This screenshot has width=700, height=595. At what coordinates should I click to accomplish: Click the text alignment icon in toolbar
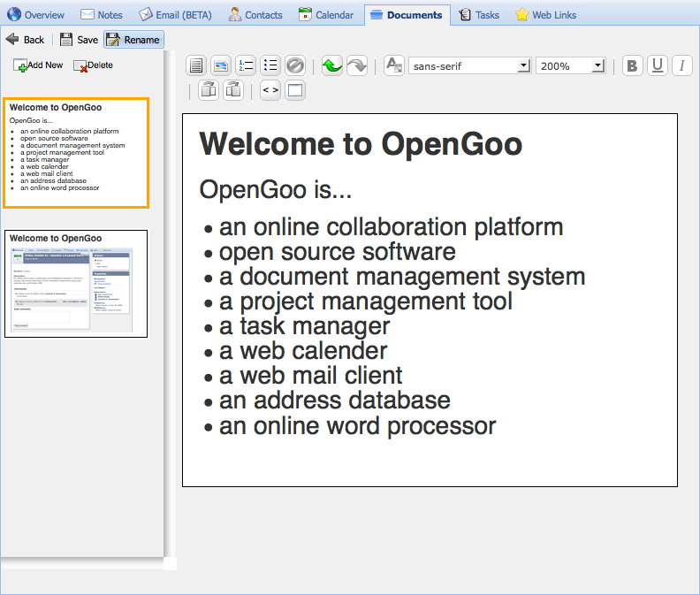tap(196, 65)
